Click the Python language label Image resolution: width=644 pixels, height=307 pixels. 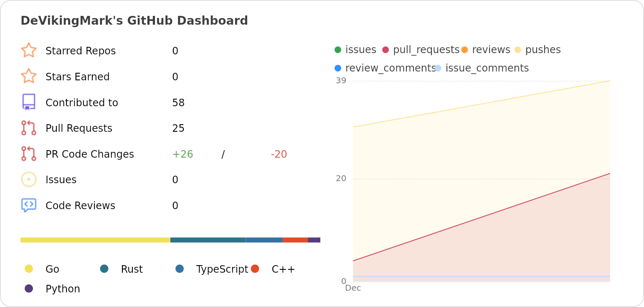[x=63, y=289]
